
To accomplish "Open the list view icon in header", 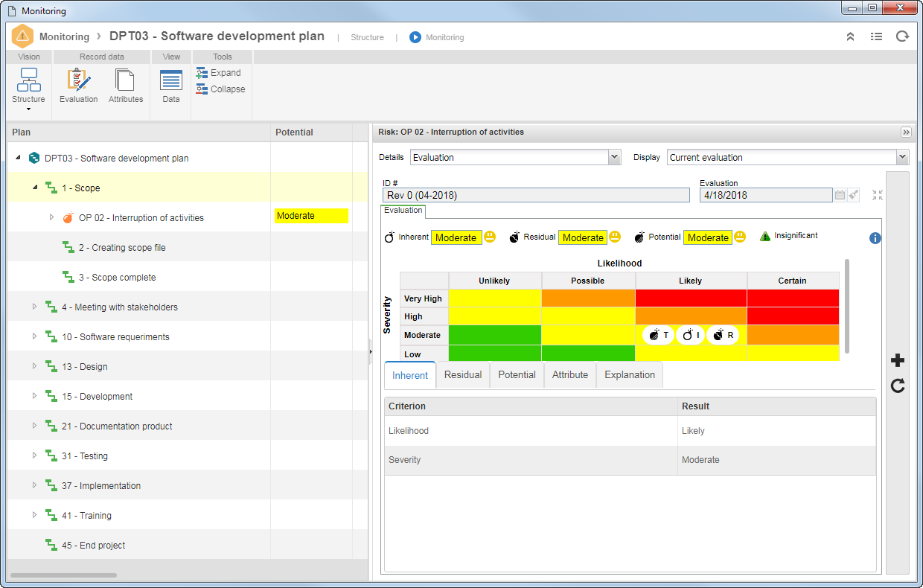I will [876, 36].
